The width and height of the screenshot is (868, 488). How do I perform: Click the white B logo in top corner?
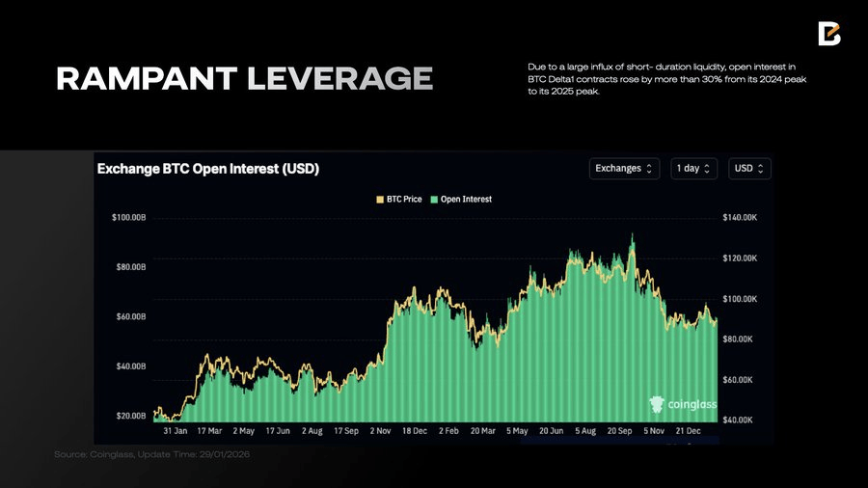828,34
